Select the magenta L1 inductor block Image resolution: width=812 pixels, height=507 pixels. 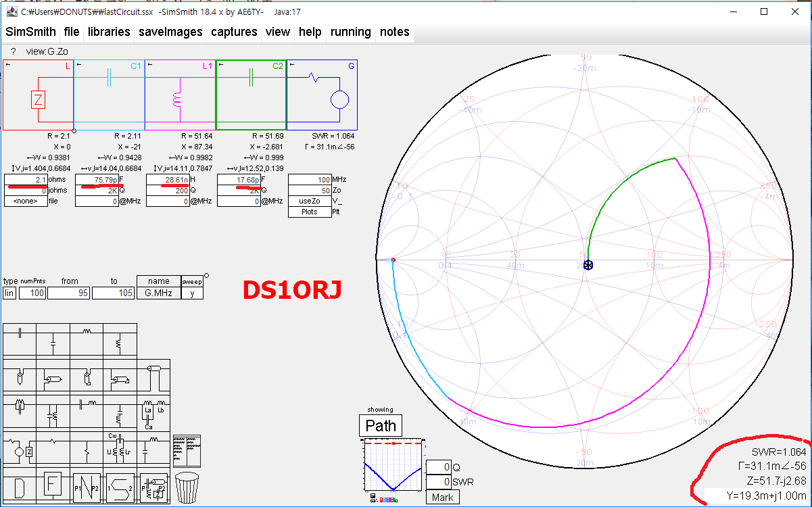pyautogui.click(x=181, y=95)
